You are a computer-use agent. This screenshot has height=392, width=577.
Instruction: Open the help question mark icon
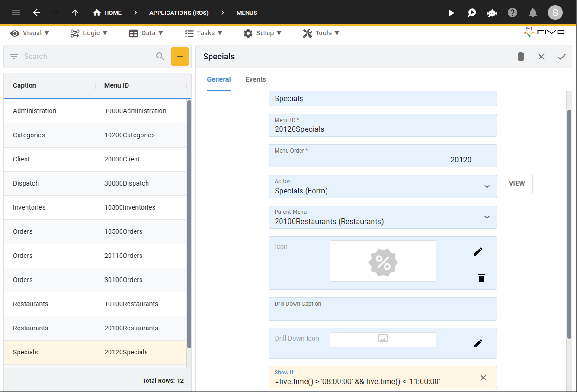pyautogui.click(x=513, y=13)
